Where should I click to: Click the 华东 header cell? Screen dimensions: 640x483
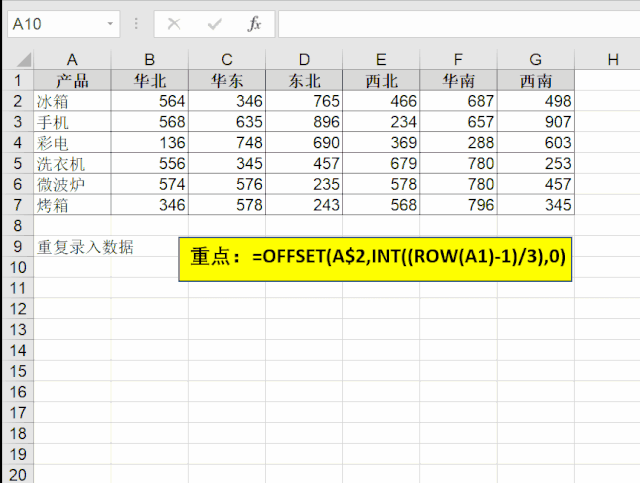click(227, 80)
